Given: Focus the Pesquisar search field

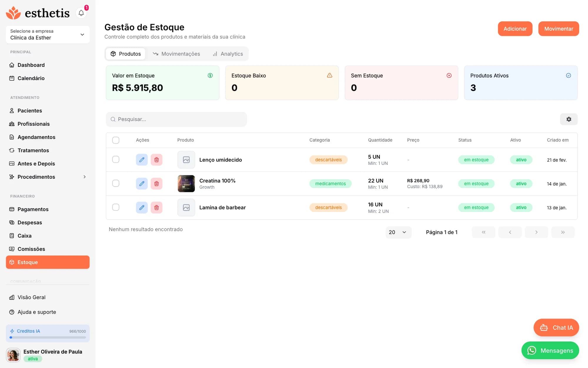Looking at the screenshot, I should pyautogui.click(x=176, y=119).
